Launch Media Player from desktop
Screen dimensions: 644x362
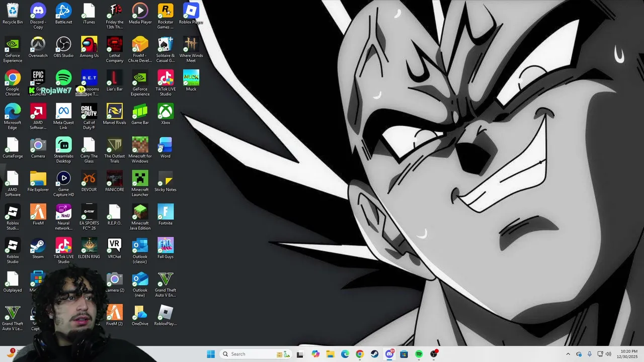click(x=140, y=14)
